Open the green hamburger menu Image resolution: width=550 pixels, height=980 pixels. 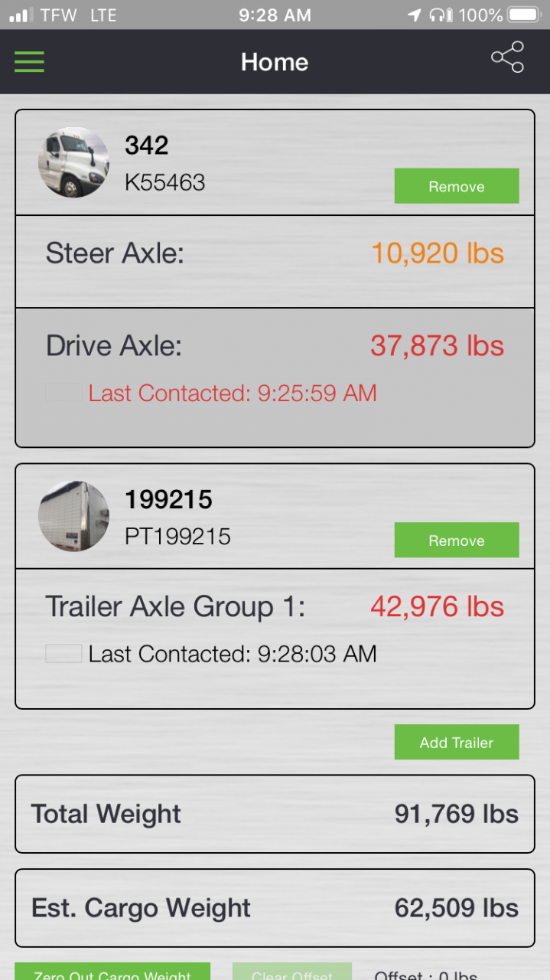pyautogui.click(x=29, y=61)
